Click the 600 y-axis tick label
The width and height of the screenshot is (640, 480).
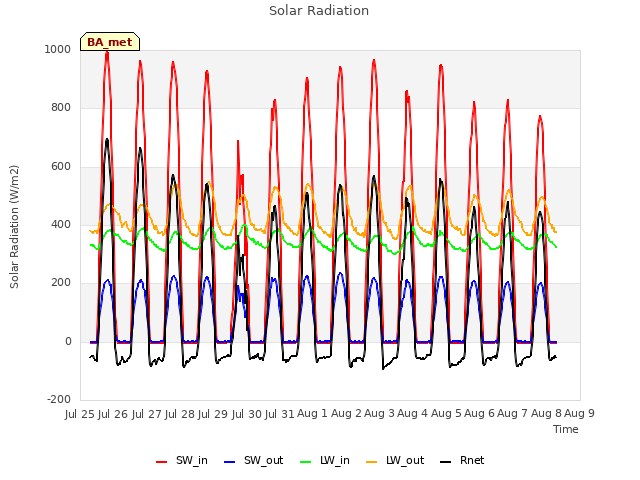pyautogui.click(x=61, y=167)
